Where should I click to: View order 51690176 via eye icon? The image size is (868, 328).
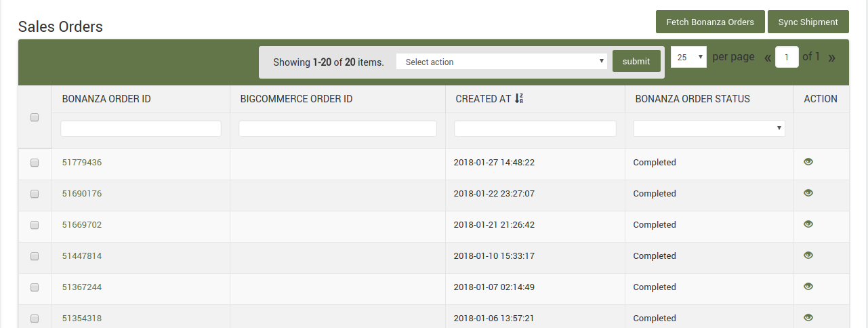click(x=808, y=193)
